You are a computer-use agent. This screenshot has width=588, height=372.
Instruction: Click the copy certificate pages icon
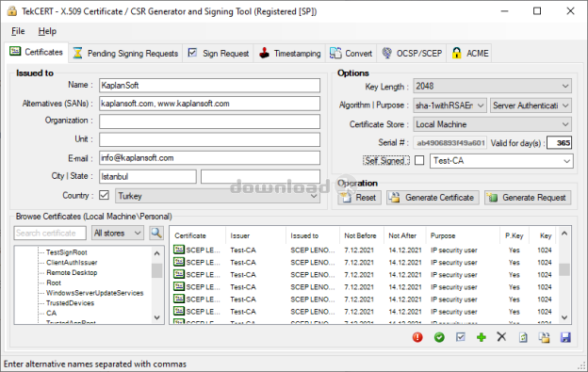[x=544, y=337]
